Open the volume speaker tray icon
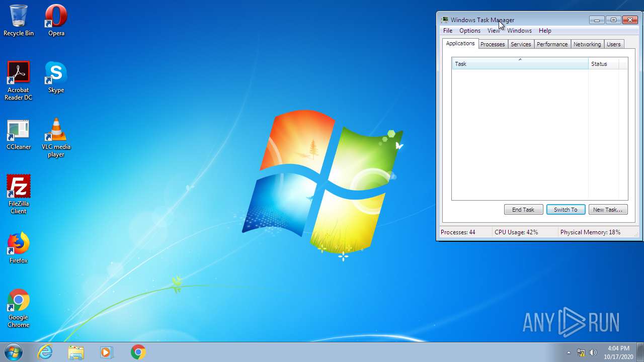 pyautogui.click(x=593, y=352)
